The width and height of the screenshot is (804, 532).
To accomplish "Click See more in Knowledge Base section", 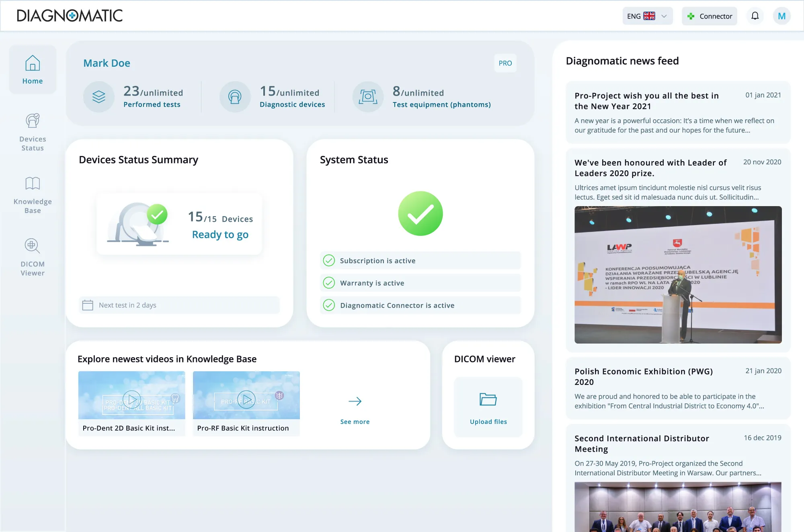I will [355, 409].
